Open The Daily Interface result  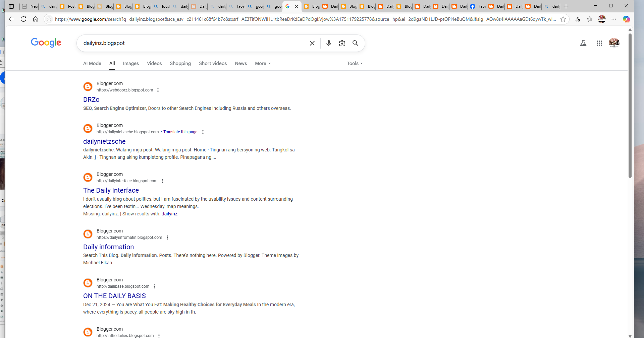pos(111,190)
